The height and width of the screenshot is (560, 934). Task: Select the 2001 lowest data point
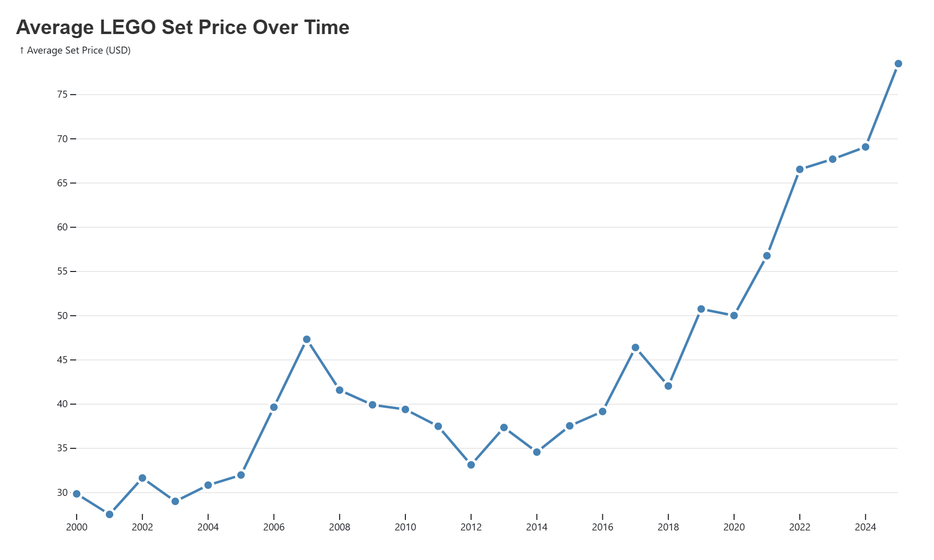(x=110, y=514)
